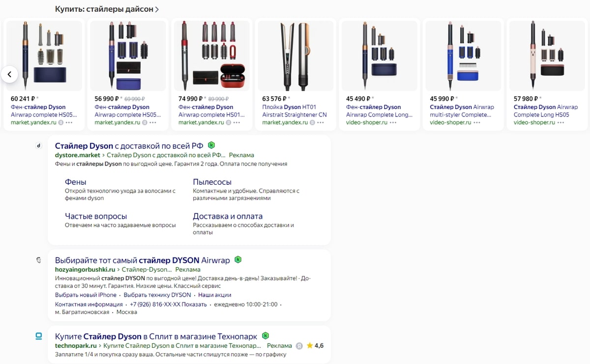The width and height of the screenshot is (590, 364).
Task: Click Yandex badge on the 74 990 ₽ card
Action: 229,122
